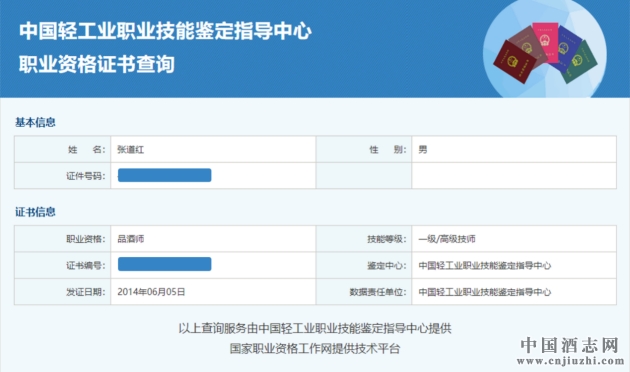Click the 国家职业资格工作网提供技术平台 footer text

coord(315,348)
